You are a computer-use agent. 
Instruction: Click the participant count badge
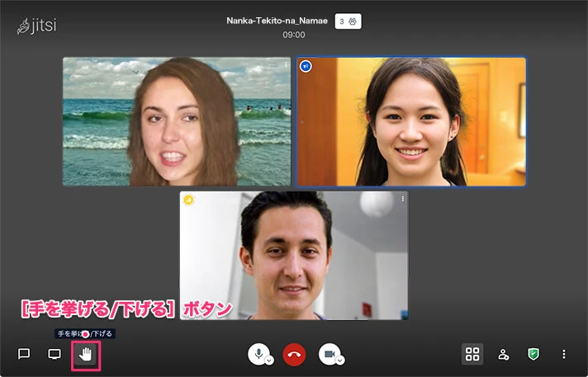348,21
